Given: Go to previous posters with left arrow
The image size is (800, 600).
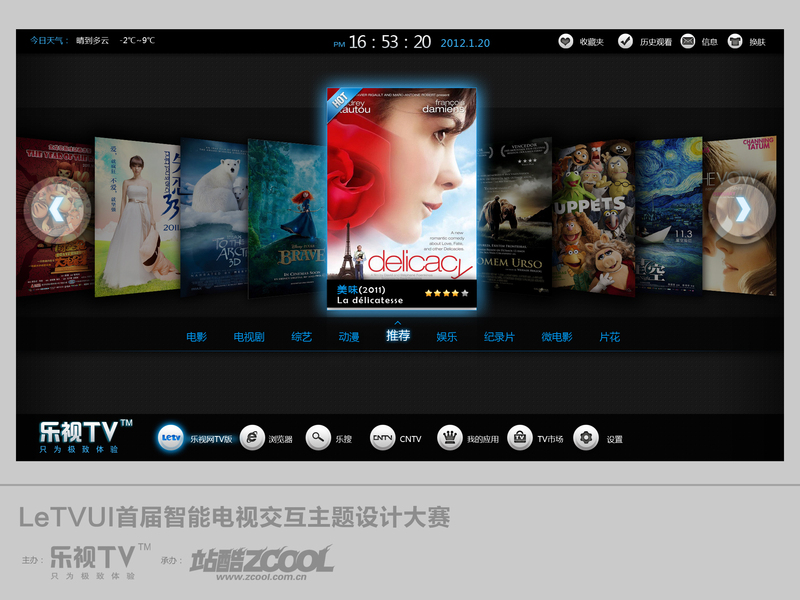Looking at the screenshot, I should tap(56, 210).
